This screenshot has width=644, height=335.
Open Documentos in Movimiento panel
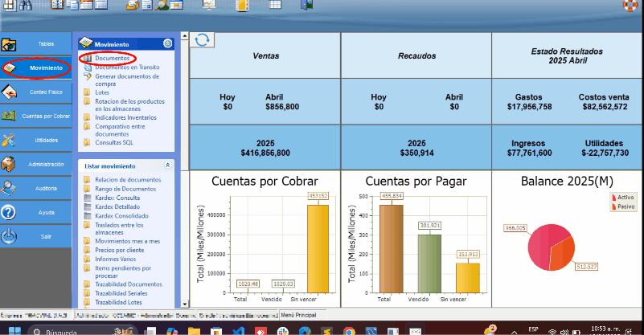[x=112, y=59]
